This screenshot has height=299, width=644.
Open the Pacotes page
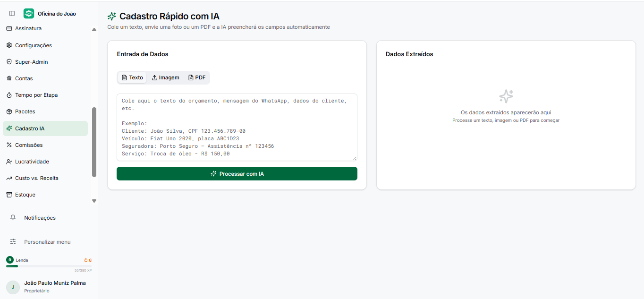(45, 111)
